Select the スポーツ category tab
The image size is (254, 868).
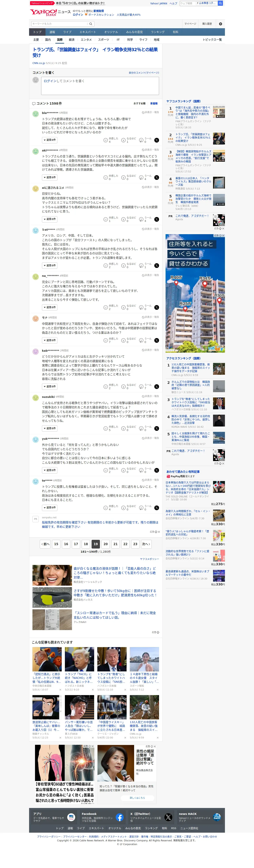103,40
